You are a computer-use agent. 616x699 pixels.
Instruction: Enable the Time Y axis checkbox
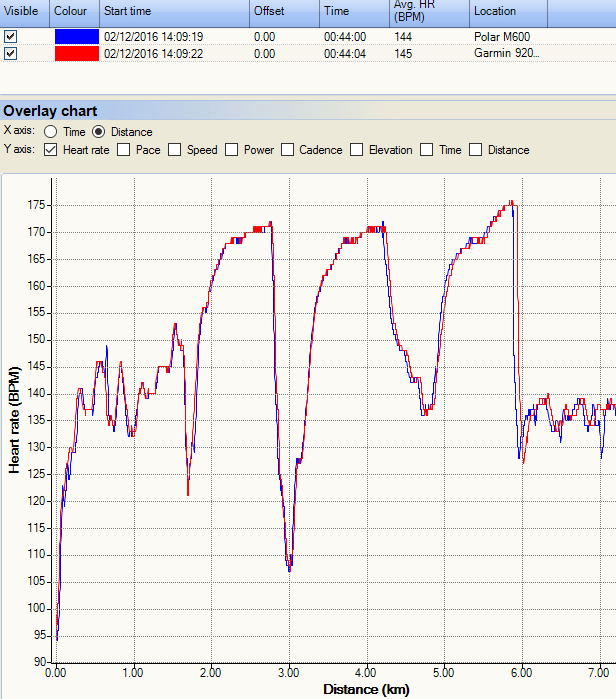point(427,150)
